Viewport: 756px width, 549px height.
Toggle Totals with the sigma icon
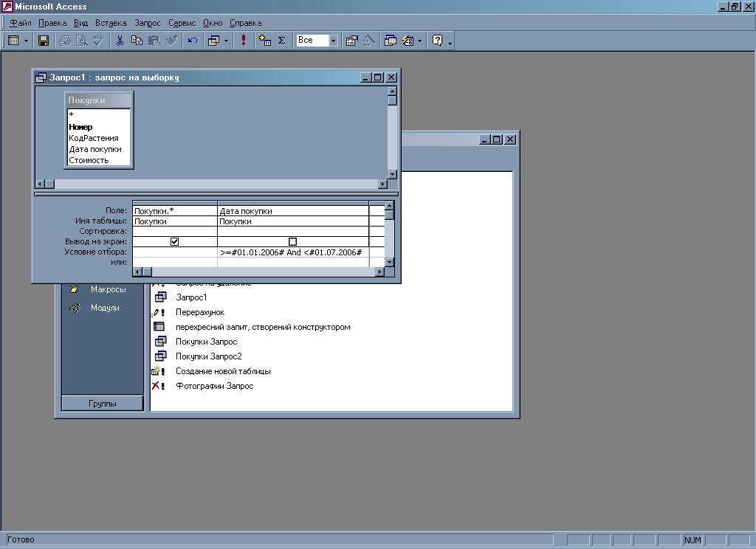point(282,41)
